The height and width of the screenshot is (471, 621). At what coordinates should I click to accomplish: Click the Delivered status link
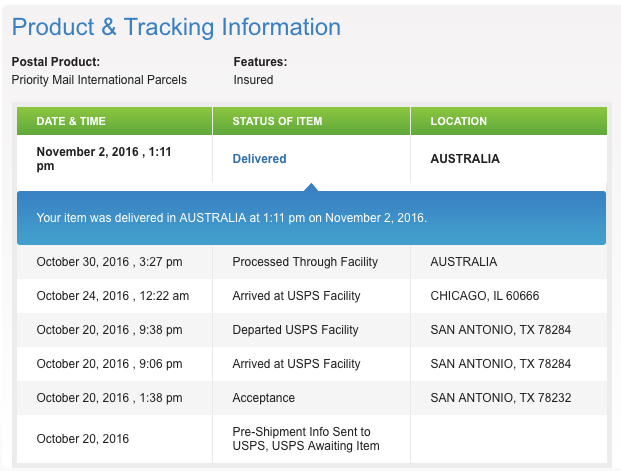pyautogui.click(x=259, y=159)
